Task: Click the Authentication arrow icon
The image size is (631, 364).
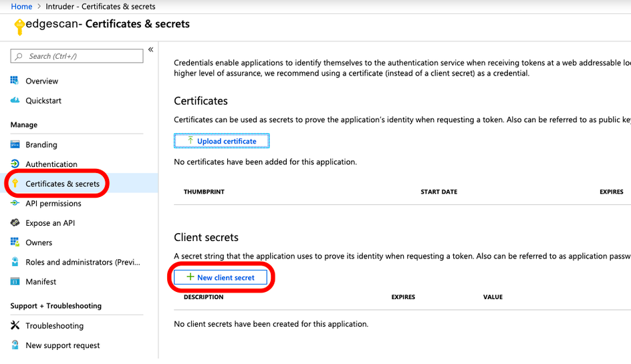Action: pyautogui.click(x=15, y=164)
